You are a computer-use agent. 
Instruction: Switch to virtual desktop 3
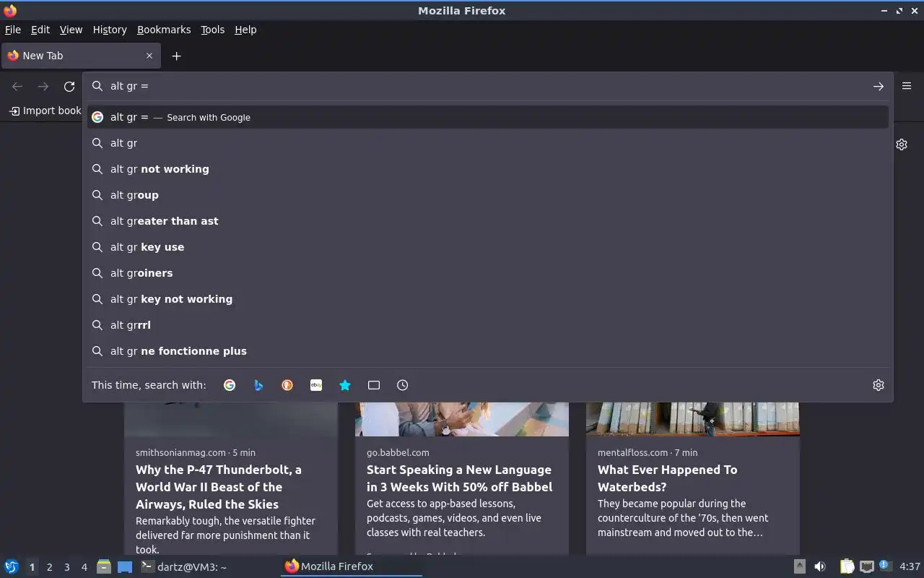pyautogui.click(x=66, y=567)
